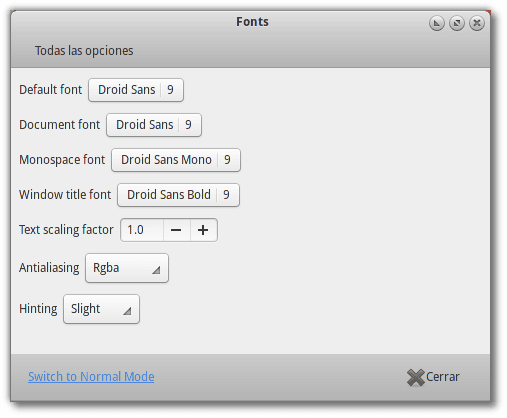The image size is (507, 418).
Task: Open the Default font Droid Sans chooser
Action: coord(136,90)
